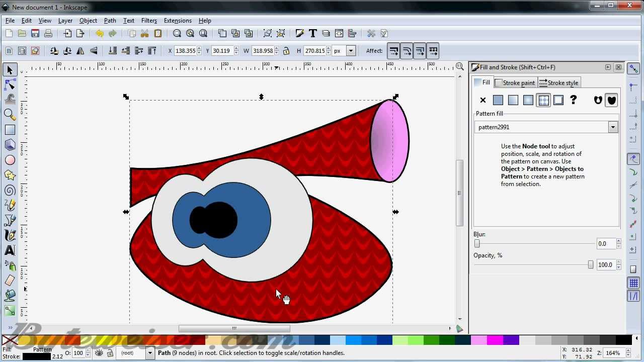Toggle move gradients Affect button
The height and width of the screenshot is (362, 644).
coord(420,51)
